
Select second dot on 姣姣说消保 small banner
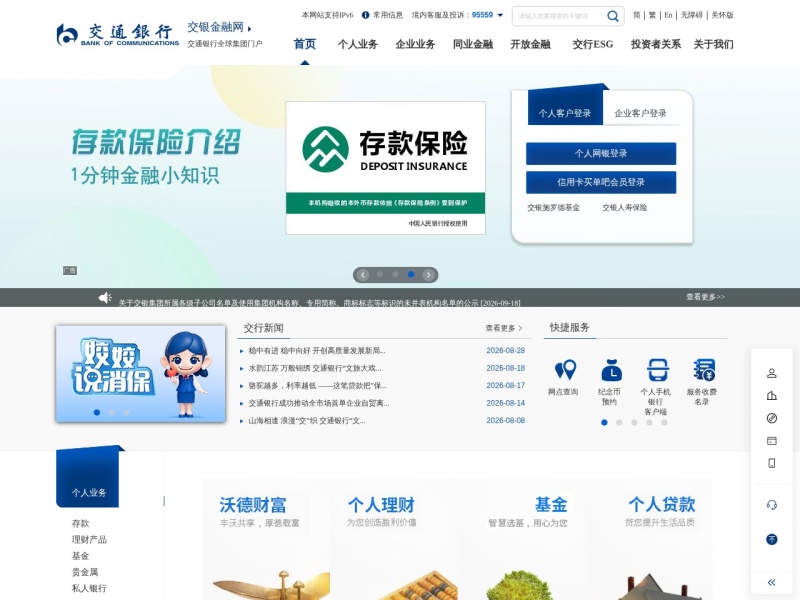click(x=112, y=412)
